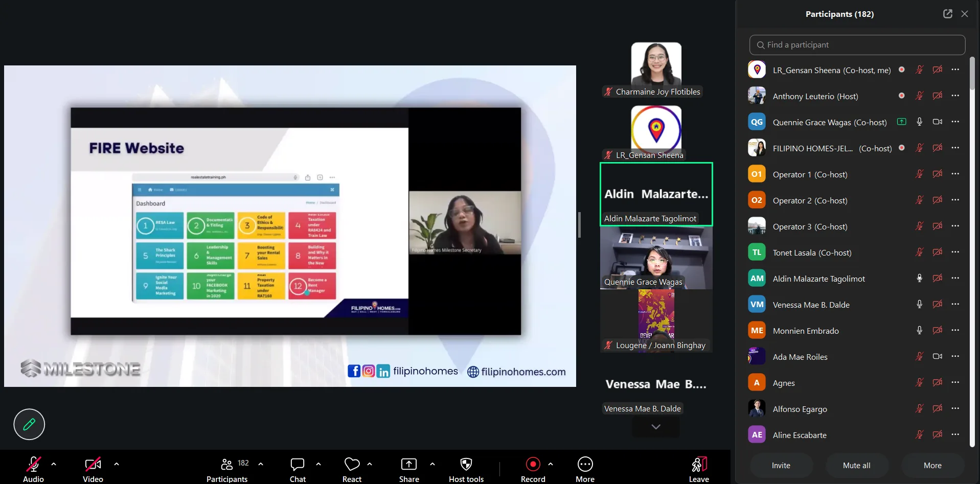Open video options caret next to Video
The width and height of the screenshot is (980, 484).
pos(117,464)
